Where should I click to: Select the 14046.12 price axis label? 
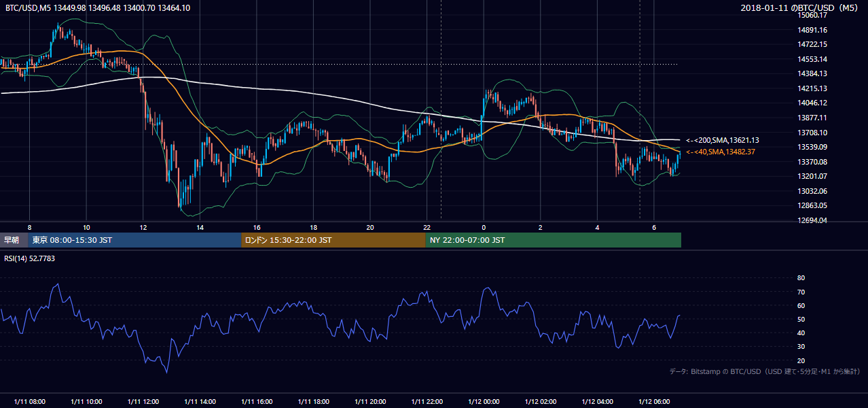(812, 103)
